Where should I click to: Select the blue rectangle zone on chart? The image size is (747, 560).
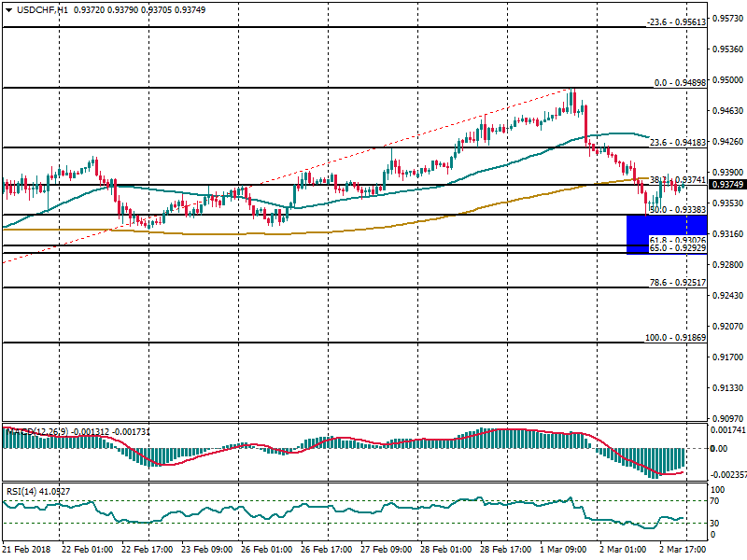point(667,233)
